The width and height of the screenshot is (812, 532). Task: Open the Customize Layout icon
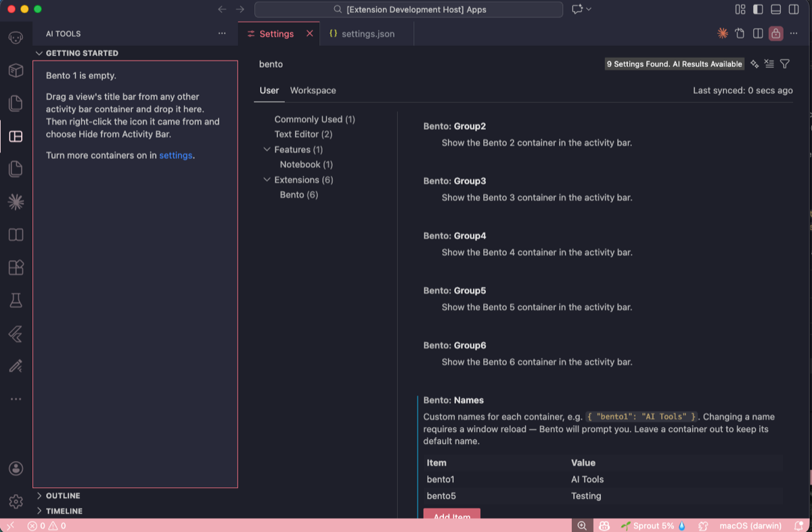coord(740,9)
